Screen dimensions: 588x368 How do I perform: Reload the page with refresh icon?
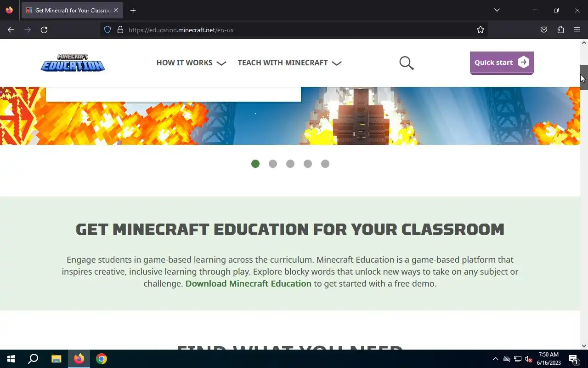(44, 30)
